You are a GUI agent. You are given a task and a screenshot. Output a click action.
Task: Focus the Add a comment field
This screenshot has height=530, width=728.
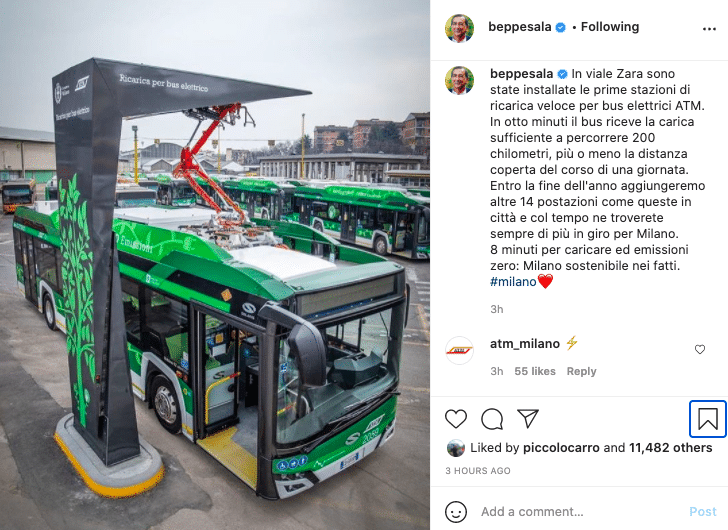(x=580, y=511)
